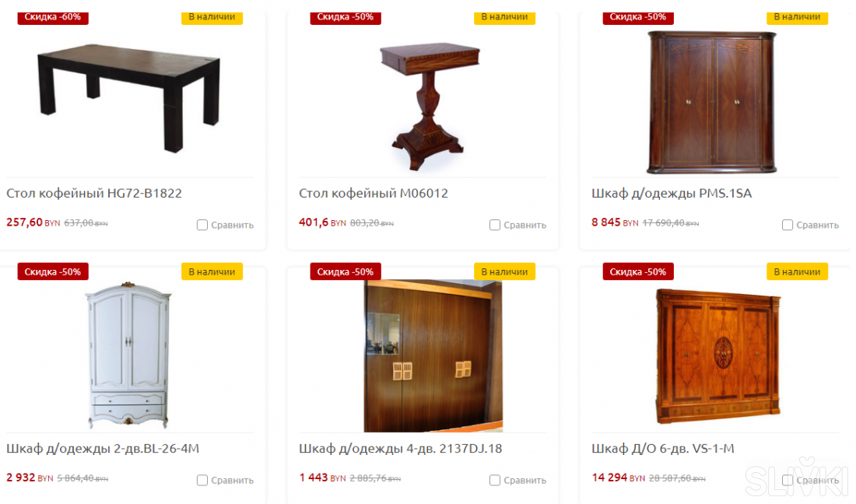Open the Стол кофейный M06012 title link
This screenshot has width=856, height=504.
tap(374, 193)
